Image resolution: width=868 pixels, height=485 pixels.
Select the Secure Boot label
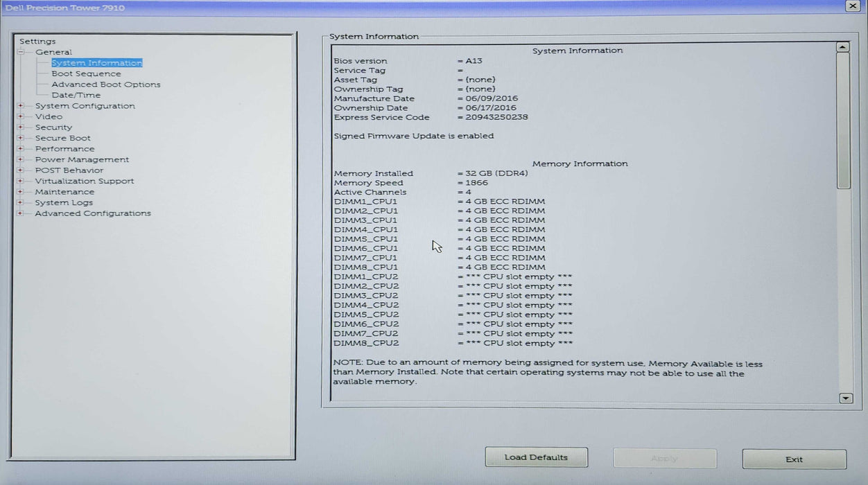pos(63,138)
